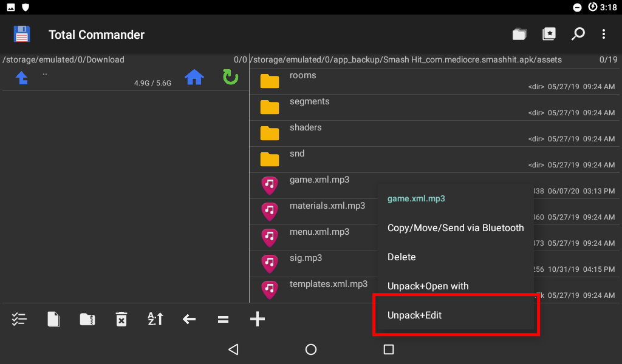The width and height of the screenshot is (622, 364).
Task: Tap the picture notification icon in status bar
Action: (x=11, y=7)
